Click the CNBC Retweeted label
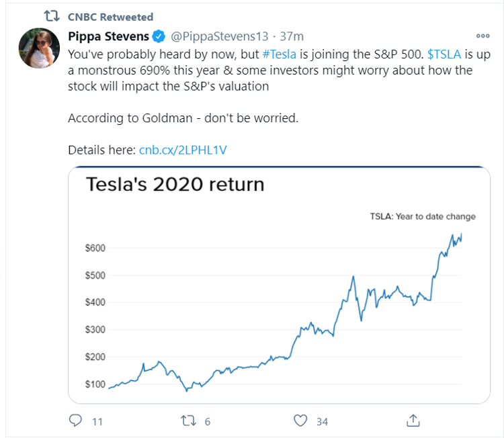 click(111, 16)
